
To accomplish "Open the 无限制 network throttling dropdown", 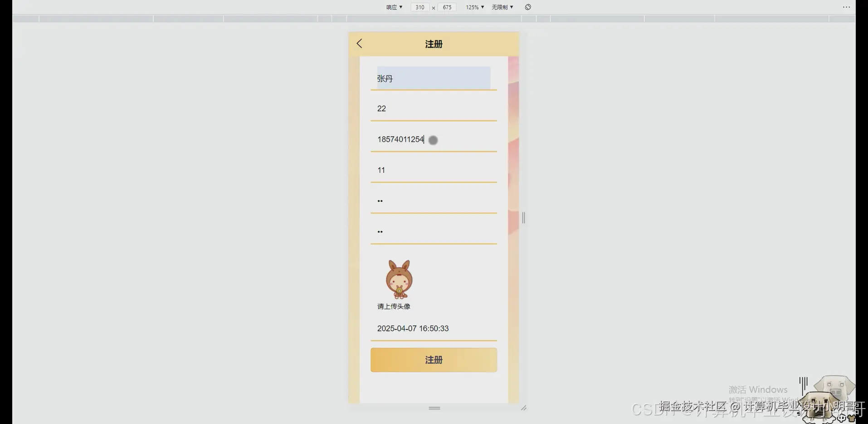I will coord(502,7).
